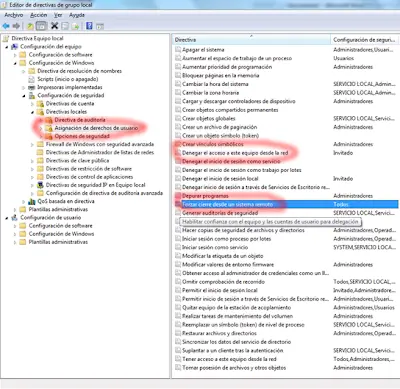Click the Directivas de seguridad IP icon

(40, 185)
